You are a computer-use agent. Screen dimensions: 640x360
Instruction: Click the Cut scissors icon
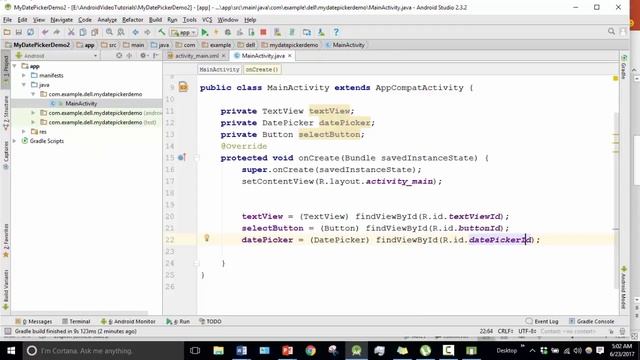pyautogui.click(x=71, y=32)
